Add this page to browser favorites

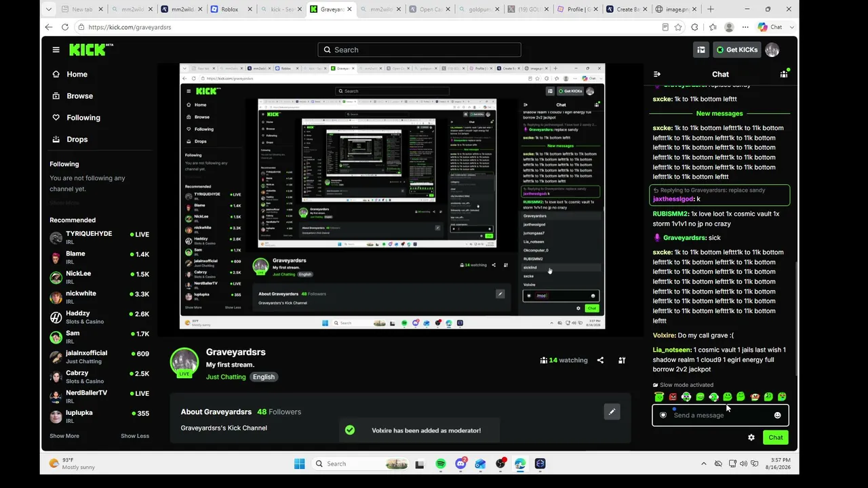[x=678, y=27]
